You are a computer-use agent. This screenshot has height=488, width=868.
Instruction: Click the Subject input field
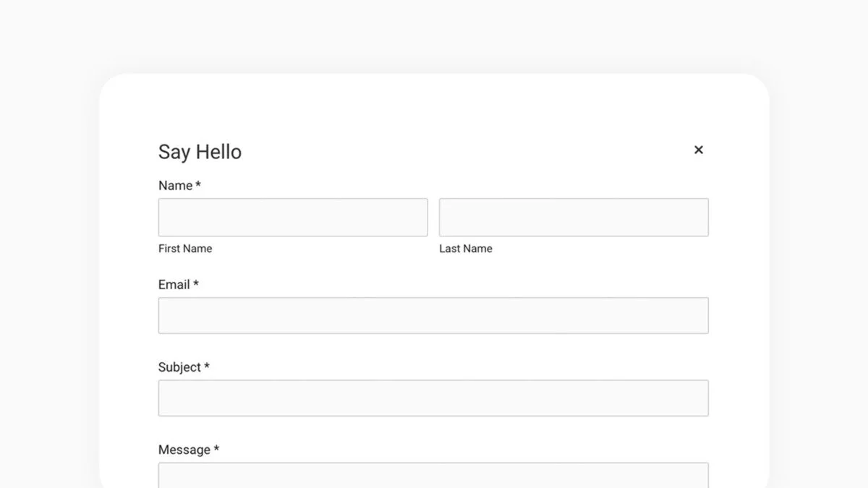pyautogui.click(x=433, y=398)
